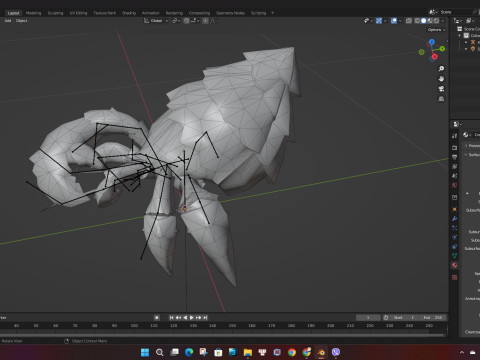Open the Texture properties tab
Image resolution: width=480 pixels, height=360 pixels.
point(455,277)
